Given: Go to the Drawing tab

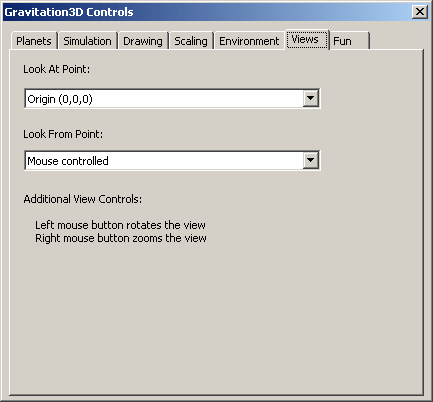Looking at the screenshot, I should 143,41.
